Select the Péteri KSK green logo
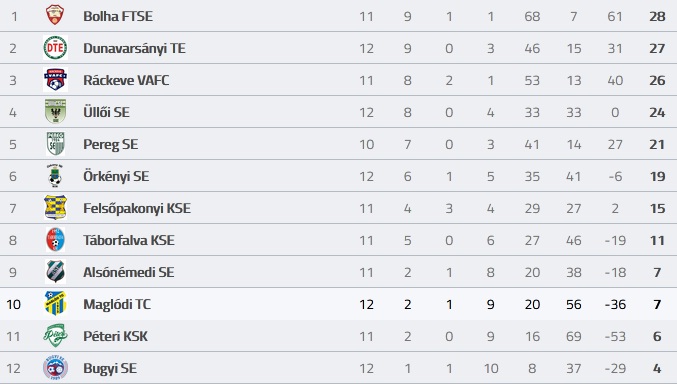This screenshot has height=384, width=677. (55, 336)
